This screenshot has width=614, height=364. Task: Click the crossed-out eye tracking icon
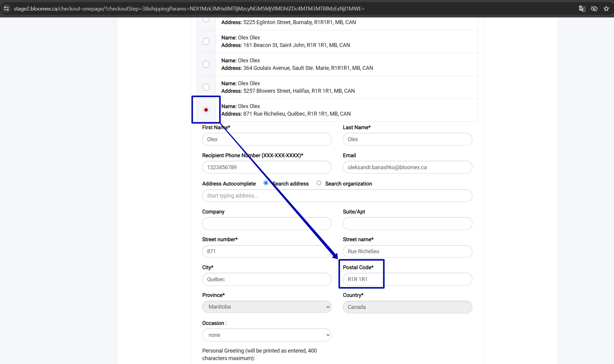(594, 8)
